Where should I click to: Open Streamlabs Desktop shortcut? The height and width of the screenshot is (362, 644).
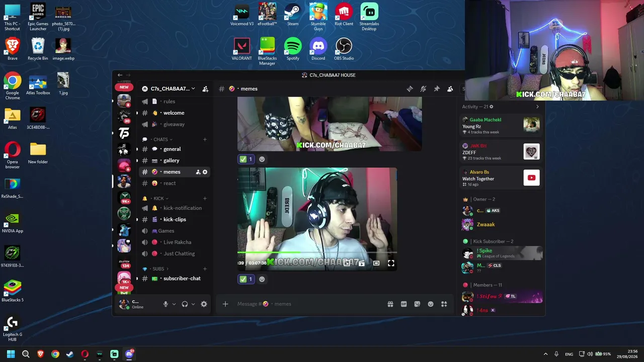369,17
